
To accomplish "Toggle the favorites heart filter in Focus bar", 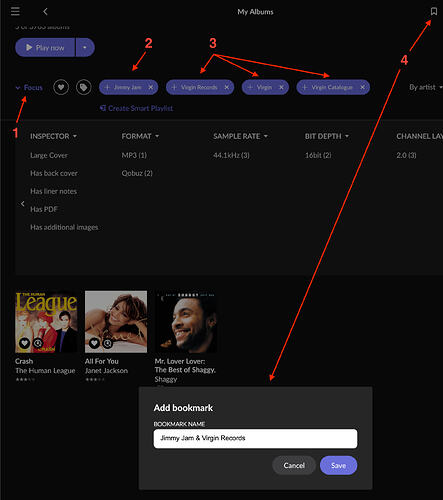I will pyautogui.click(x=61, y=87).
